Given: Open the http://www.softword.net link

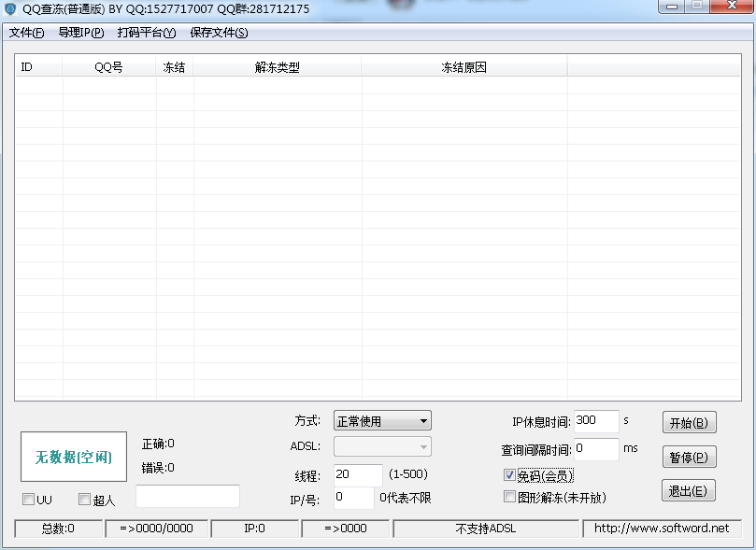Looking at the screenshot, I should (662, 529).
